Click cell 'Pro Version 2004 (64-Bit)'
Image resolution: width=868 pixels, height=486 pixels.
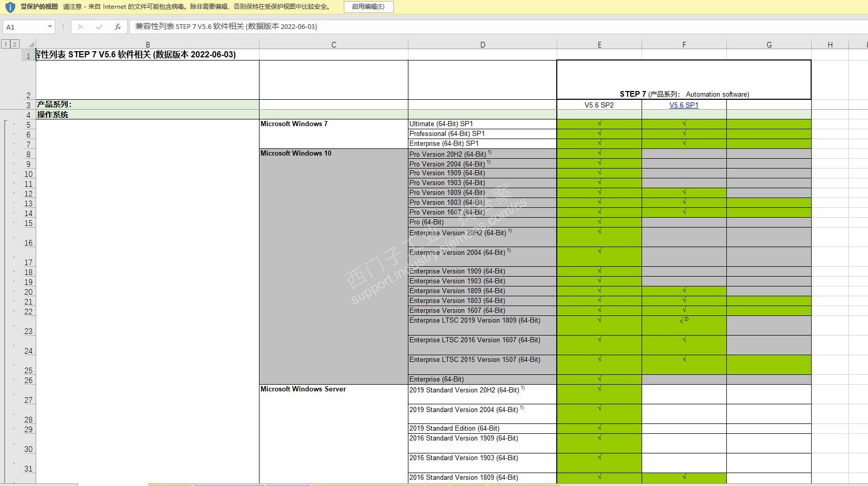482,163
